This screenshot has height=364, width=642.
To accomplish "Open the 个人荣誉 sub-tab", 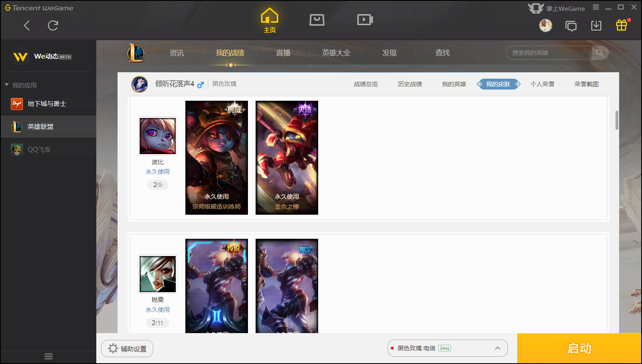I will pyautogui.click(x=542, y=84).
